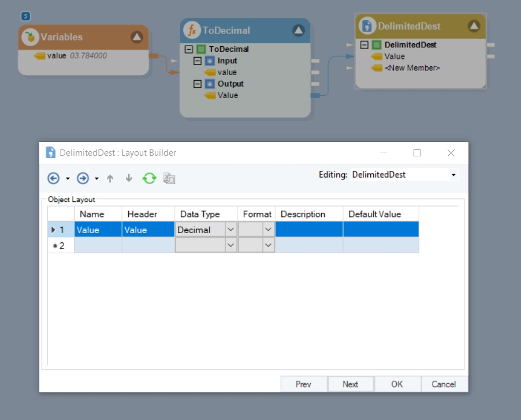Click the Data Type column header

(200, 214)
